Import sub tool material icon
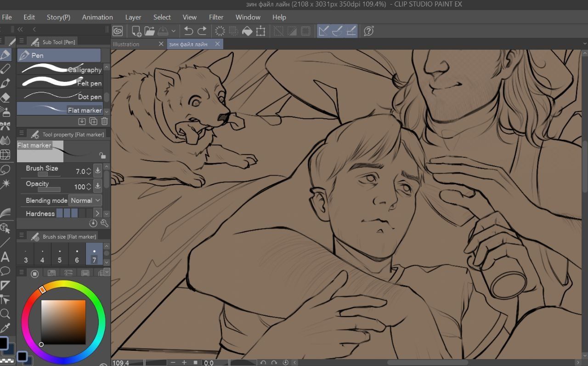588x366 pixels. (82, 121)
